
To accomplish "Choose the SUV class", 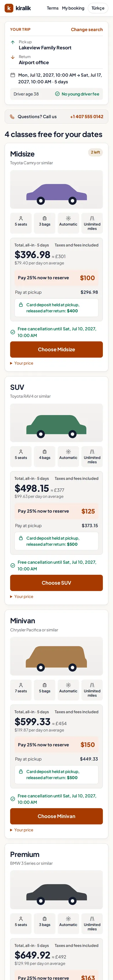I will (57, 583).
